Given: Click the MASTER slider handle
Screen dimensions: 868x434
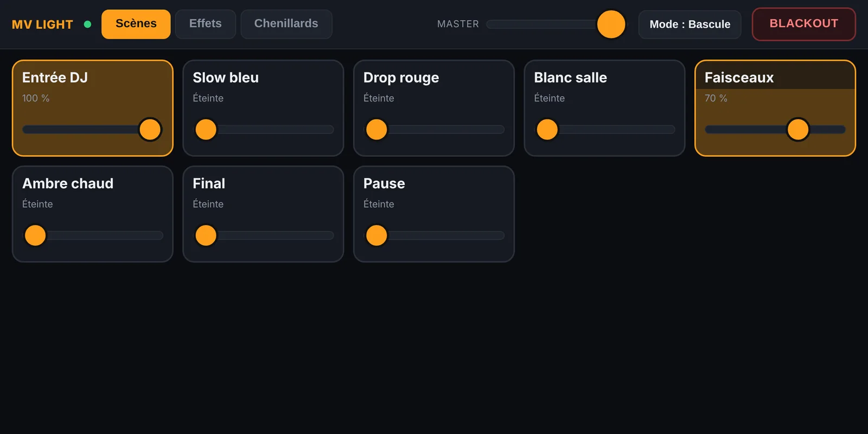Looking at the screenshot, I should click(611, 24).
